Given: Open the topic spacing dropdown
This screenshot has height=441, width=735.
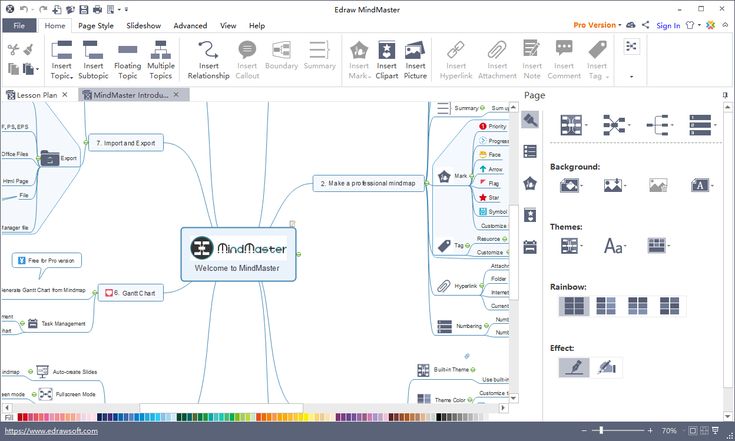Looking at the screenshot, I should click(x=702, y=125).
